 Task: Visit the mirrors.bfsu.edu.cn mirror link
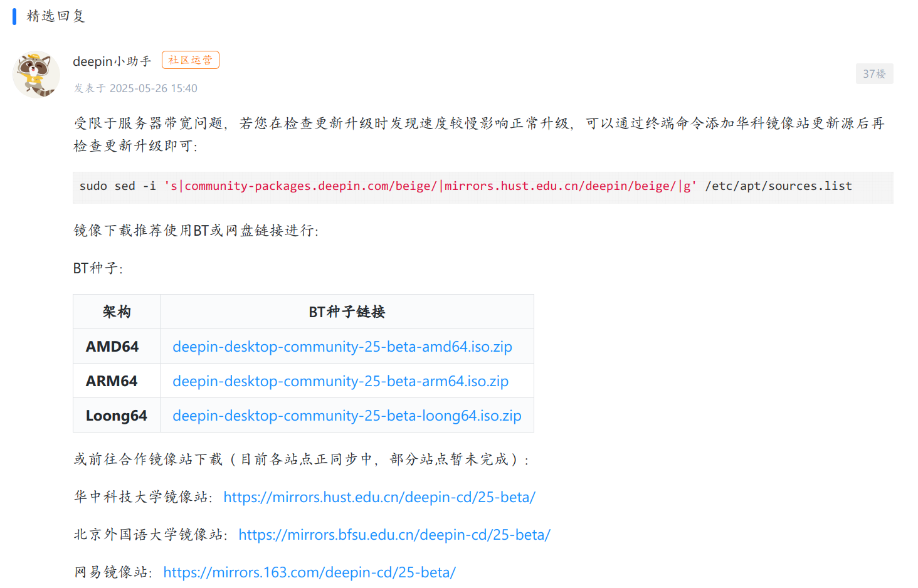pyautogui.click(x=394, y=535)
